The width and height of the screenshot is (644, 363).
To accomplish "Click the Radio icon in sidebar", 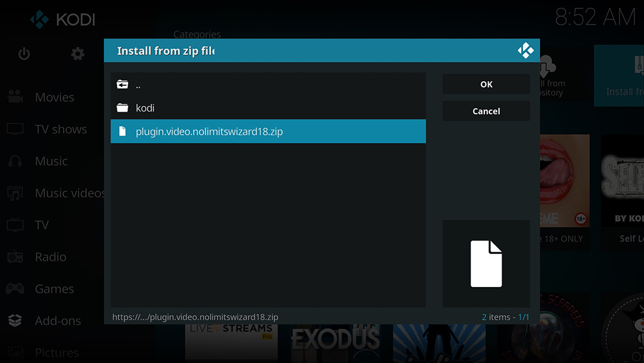I will (15, 257).
